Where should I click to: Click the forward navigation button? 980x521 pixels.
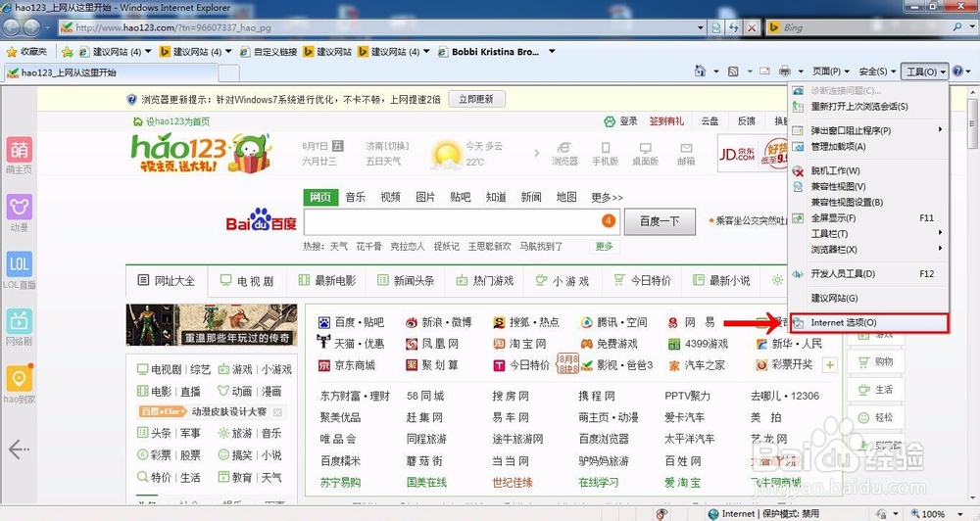33,27
